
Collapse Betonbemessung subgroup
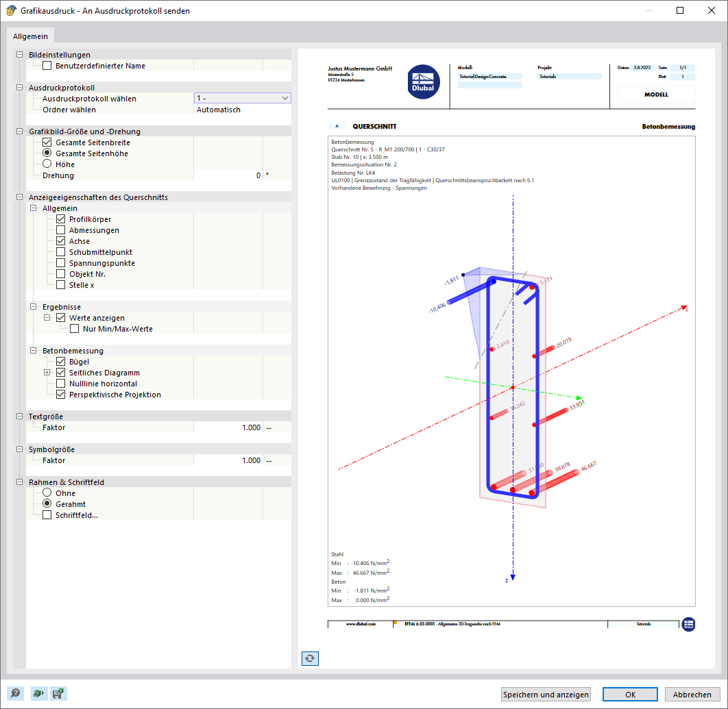tap(33, 351)
